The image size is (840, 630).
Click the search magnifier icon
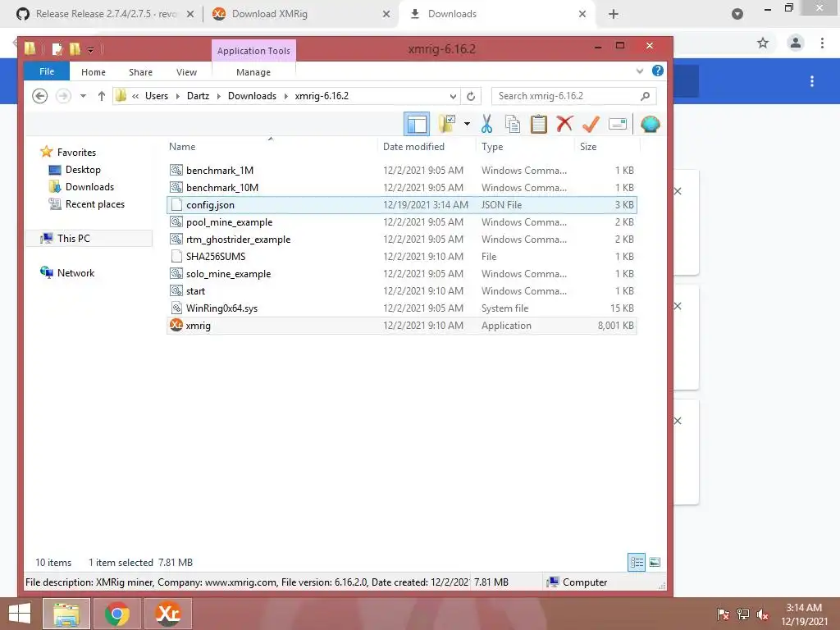(645, 96)
